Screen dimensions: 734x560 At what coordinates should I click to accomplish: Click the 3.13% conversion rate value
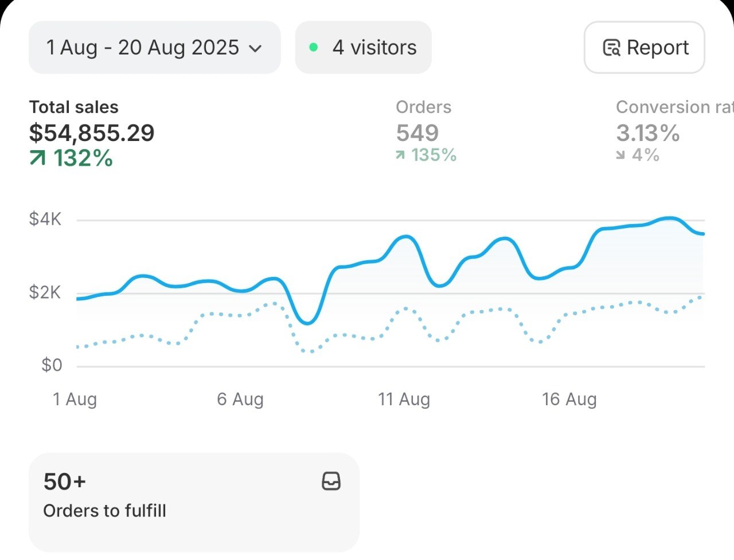(648, 133)
